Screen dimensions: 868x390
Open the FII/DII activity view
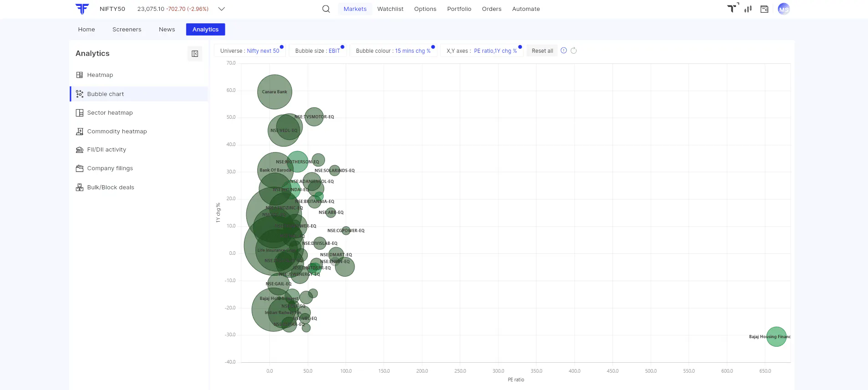(x=139, y=150)
